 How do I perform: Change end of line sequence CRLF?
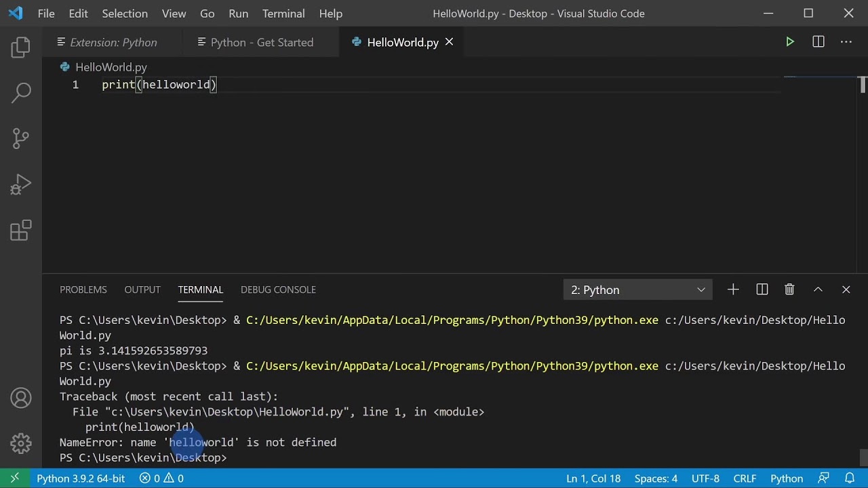click(745, 479)
